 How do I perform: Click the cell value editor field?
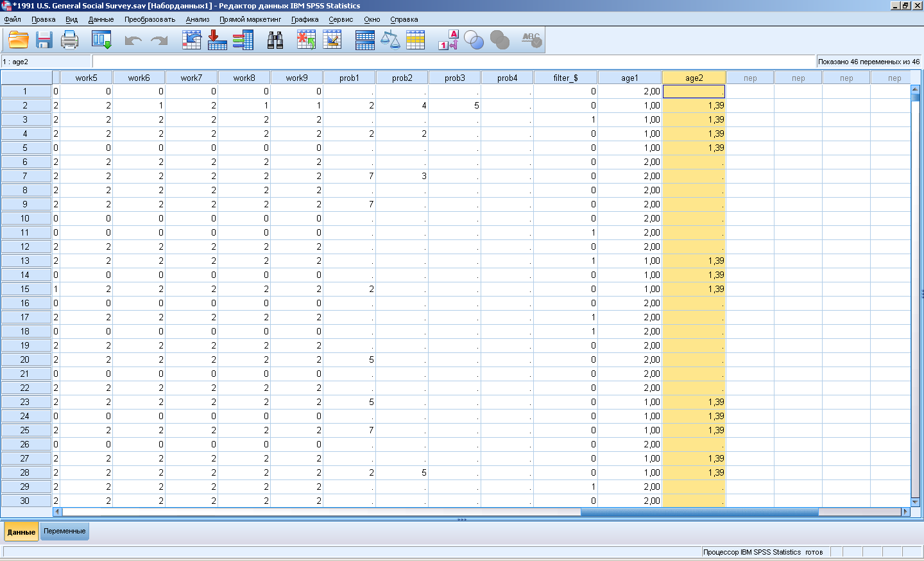454,62
